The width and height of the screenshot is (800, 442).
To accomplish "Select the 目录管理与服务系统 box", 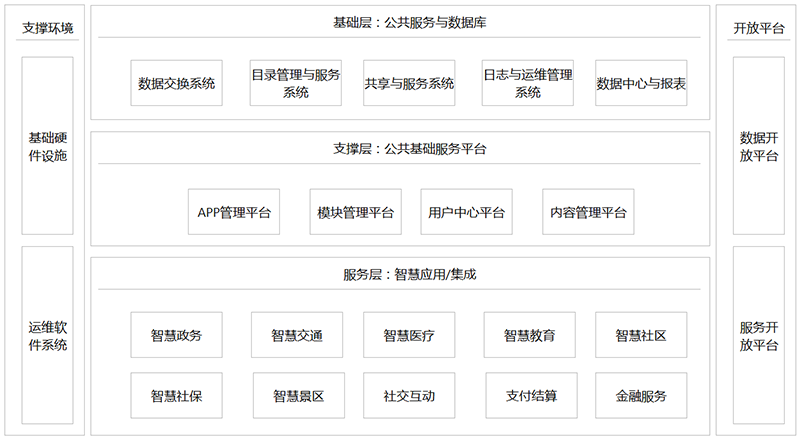I will (x=296, y=84).
